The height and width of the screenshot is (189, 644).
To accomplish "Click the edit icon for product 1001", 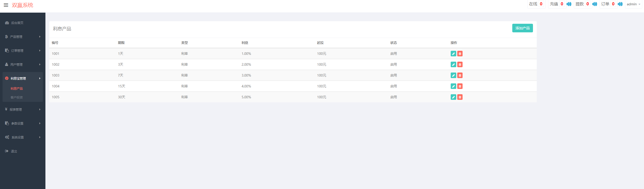I will (x=453, y=54).
